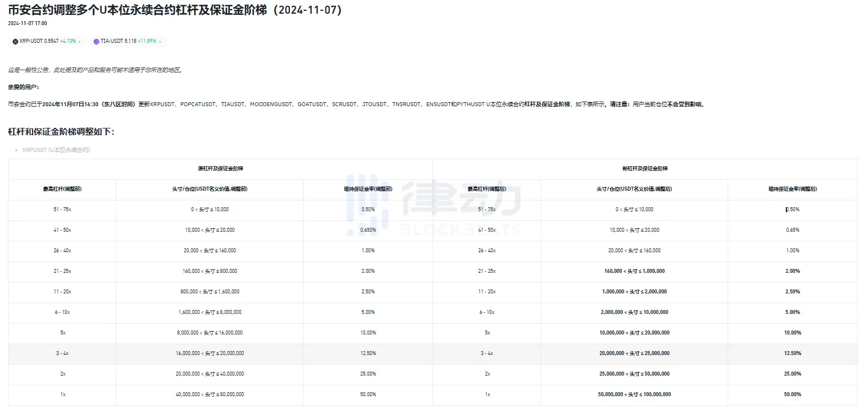Viewport: 868px width, 411px height.
Task: Click the bold cell 10,000,000 < 头寸 ≤ 20,000,000
Action: (x=634, y=333)
